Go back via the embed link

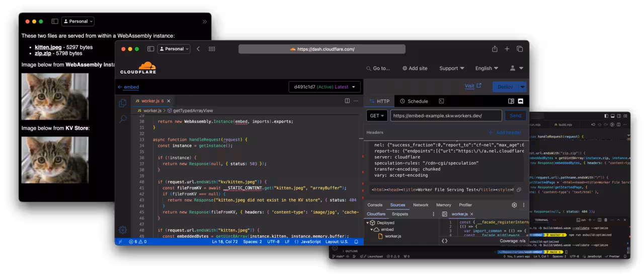pos(128,87)
